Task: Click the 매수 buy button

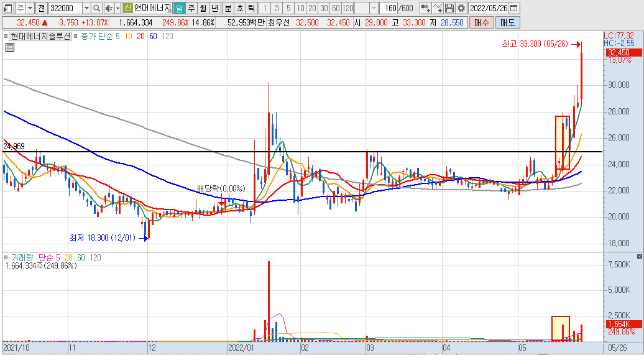Action: 482,22
